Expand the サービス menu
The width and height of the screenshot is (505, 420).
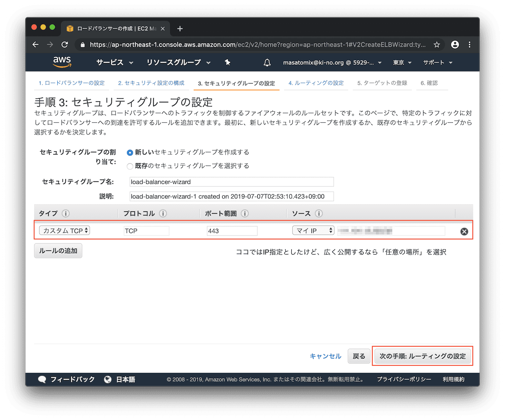[x=115, y=62]
